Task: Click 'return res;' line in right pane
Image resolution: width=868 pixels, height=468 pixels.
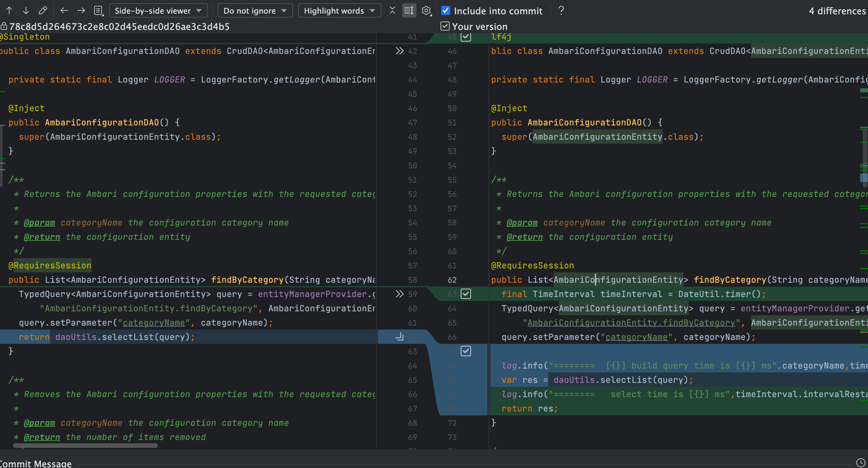Action: 530,408
